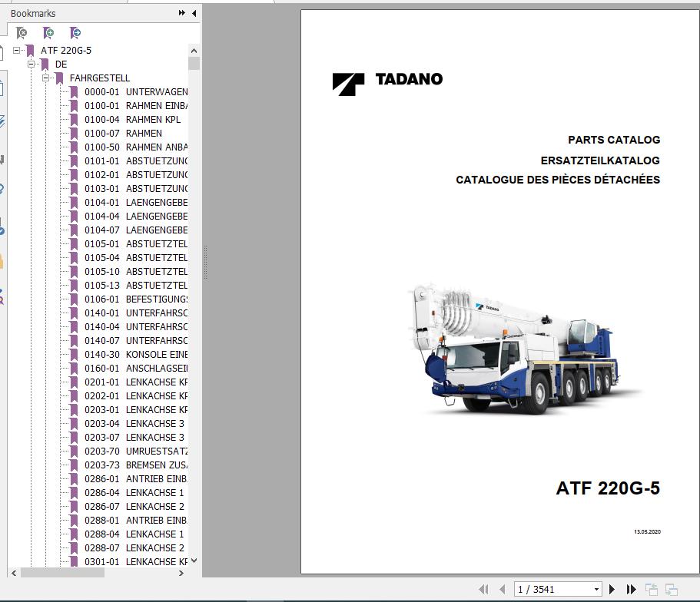Screen dimensions: 700x602
Task: Click the delete bookmark icon
Action: (22, 32)
